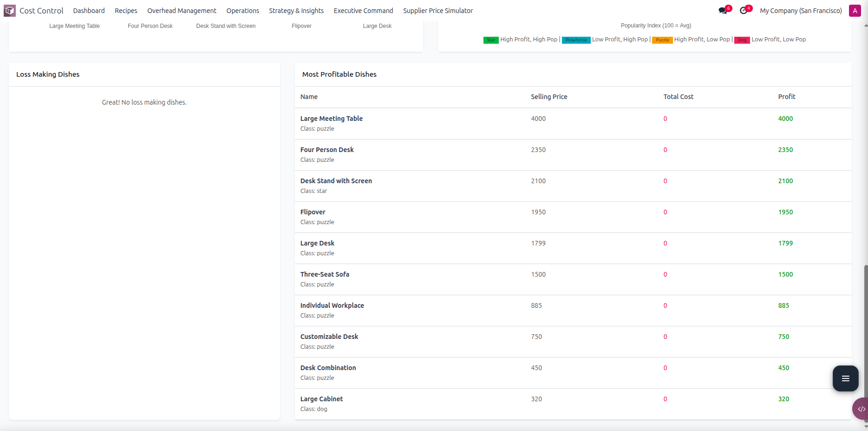The image size is (868, 431).
Task: Open the chat messages icon
Action: pos(723,11)
